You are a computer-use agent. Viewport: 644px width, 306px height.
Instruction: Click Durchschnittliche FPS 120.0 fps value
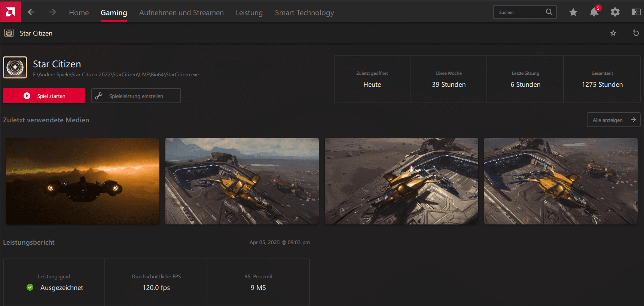coord(156,288)
